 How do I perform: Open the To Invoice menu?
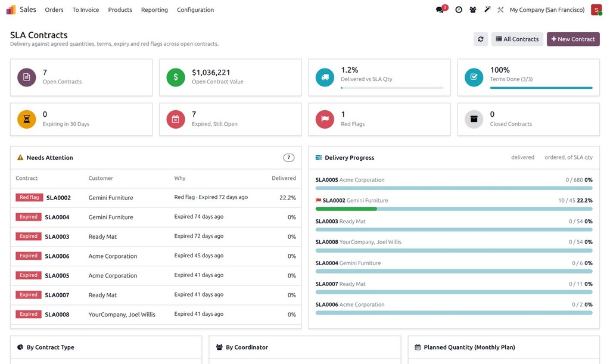[86, 10]
